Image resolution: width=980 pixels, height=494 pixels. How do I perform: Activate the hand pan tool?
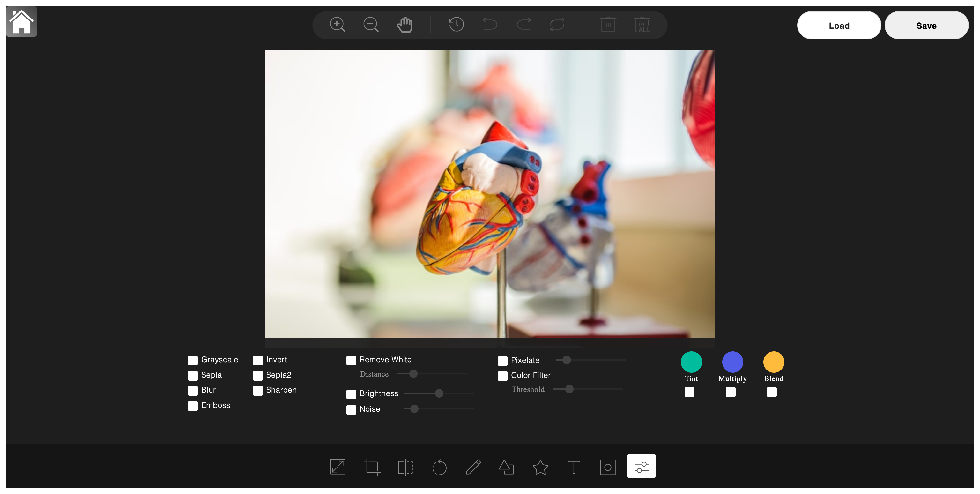pos(405,25)
